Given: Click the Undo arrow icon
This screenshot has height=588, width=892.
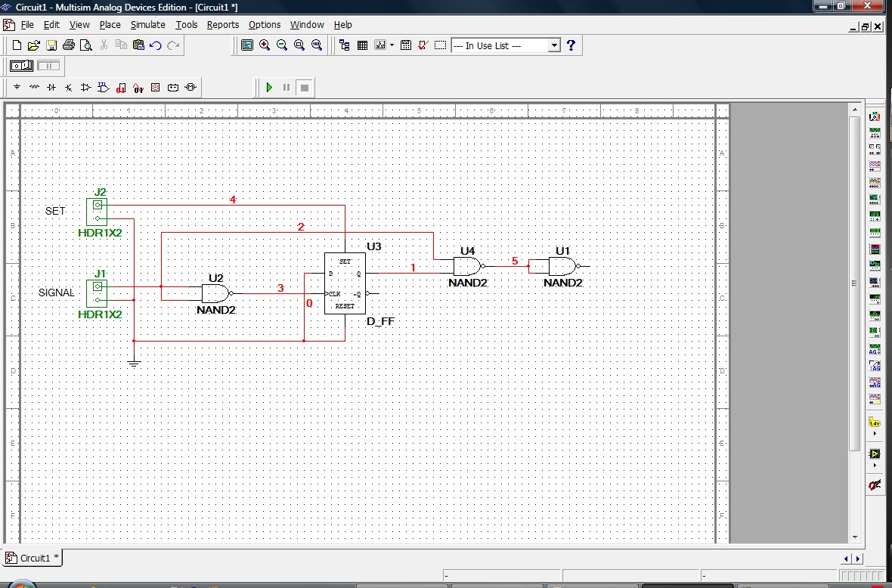Looking at the screenshot, I should coord(156,45).
